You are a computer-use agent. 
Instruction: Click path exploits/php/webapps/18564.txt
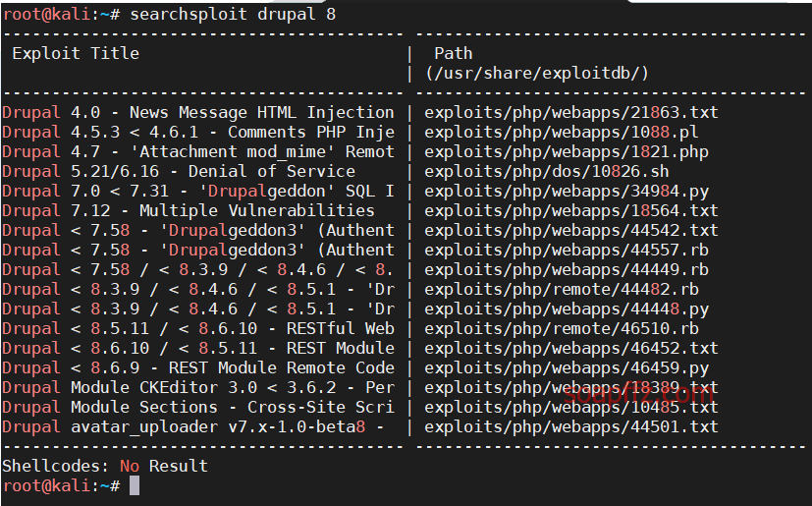click(x=571, y=211)
